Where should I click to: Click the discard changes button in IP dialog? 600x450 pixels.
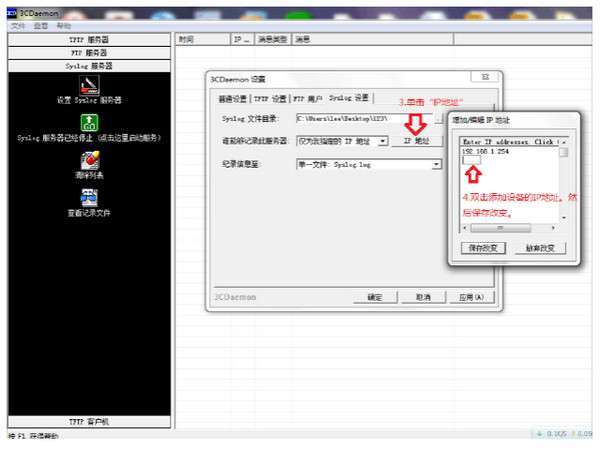click(x=540, y=248)
